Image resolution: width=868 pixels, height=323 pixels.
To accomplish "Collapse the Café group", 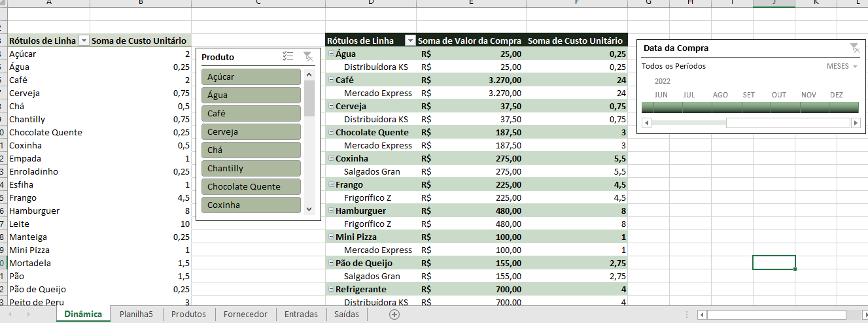I will coord(331,80).
